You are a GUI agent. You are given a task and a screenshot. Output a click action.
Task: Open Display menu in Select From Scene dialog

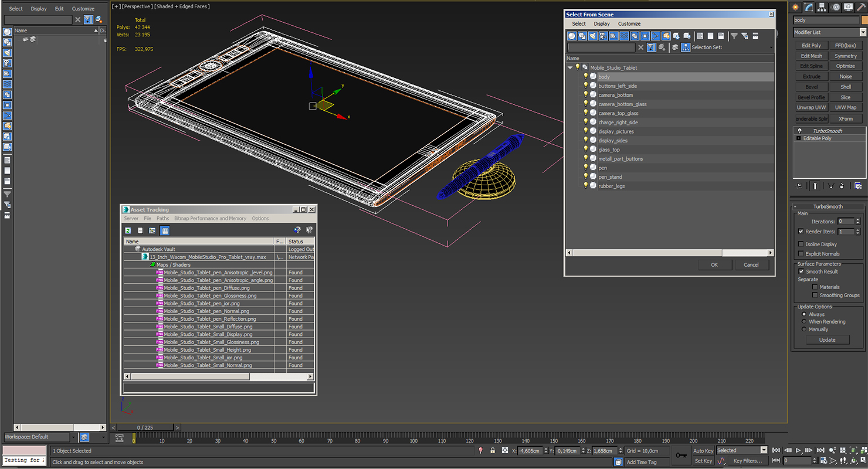(x=602, y=24)
